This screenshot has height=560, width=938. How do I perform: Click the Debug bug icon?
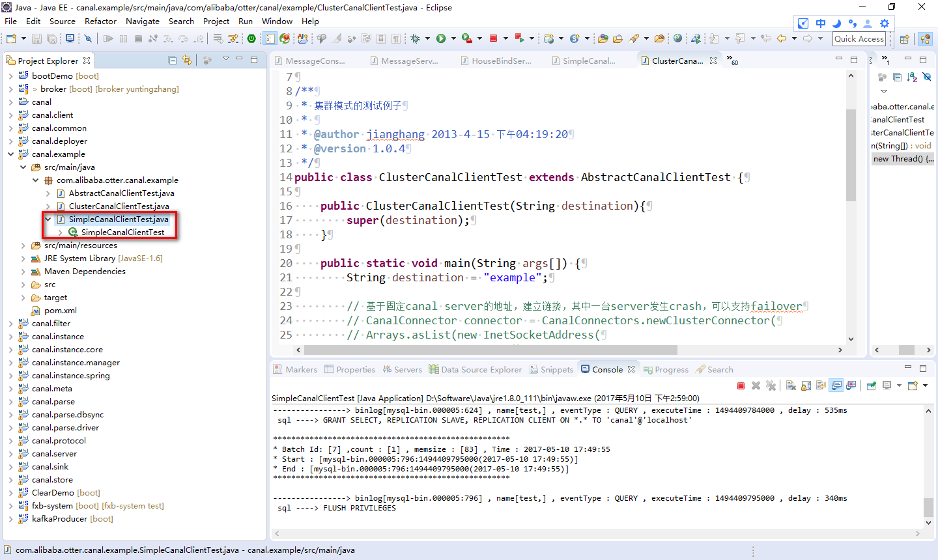tap(415, 38)
